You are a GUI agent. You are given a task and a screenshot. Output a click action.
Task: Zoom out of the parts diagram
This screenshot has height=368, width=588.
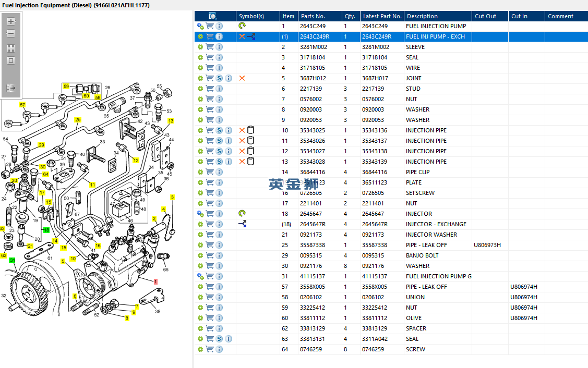pos(10,34)
